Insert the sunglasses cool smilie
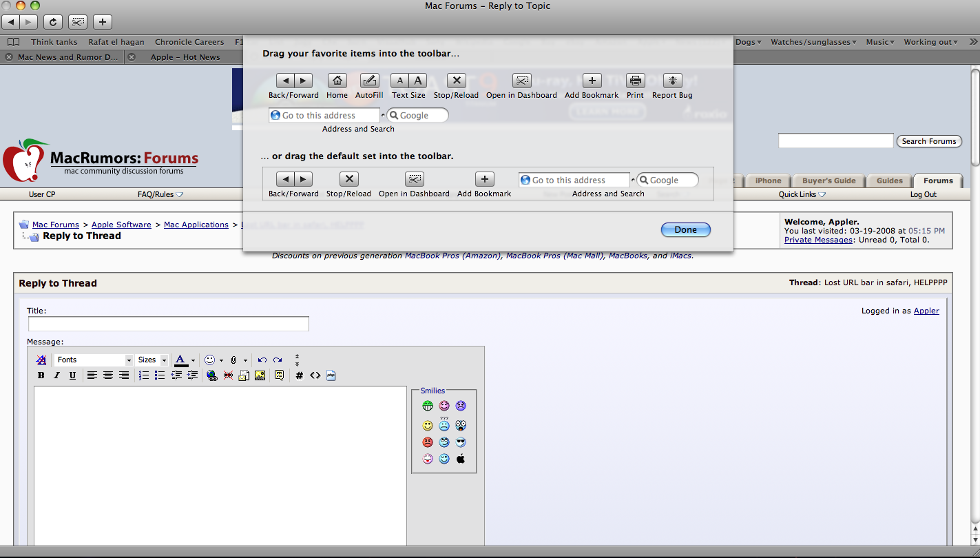Image resolution: width=980 pixels, height=558 pixels. pos(461,442)
